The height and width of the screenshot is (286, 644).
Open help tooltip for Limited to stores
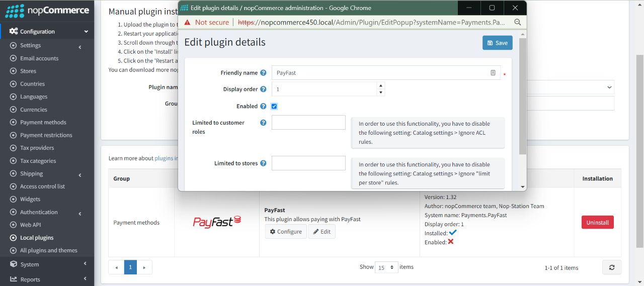coord(263,163)
